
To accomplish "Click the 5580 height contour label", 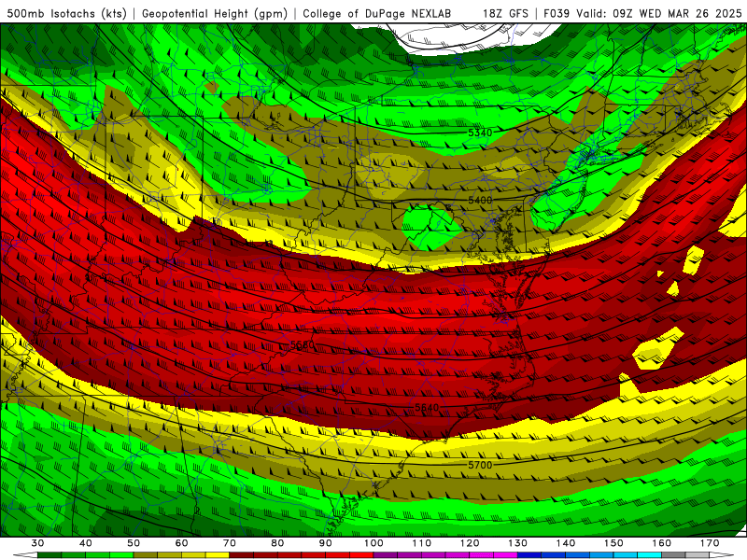I will point(303,344).
